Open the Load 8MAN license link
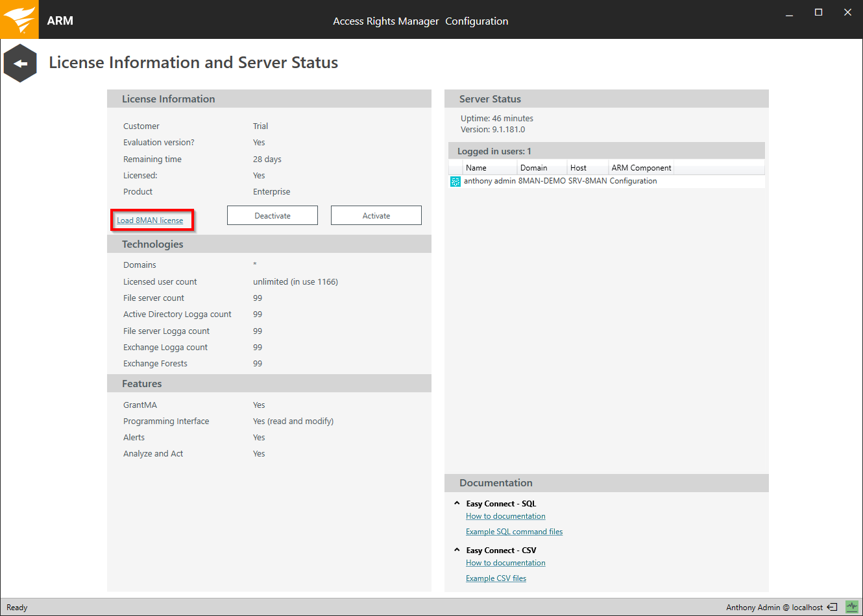 [x=150, y=220]
